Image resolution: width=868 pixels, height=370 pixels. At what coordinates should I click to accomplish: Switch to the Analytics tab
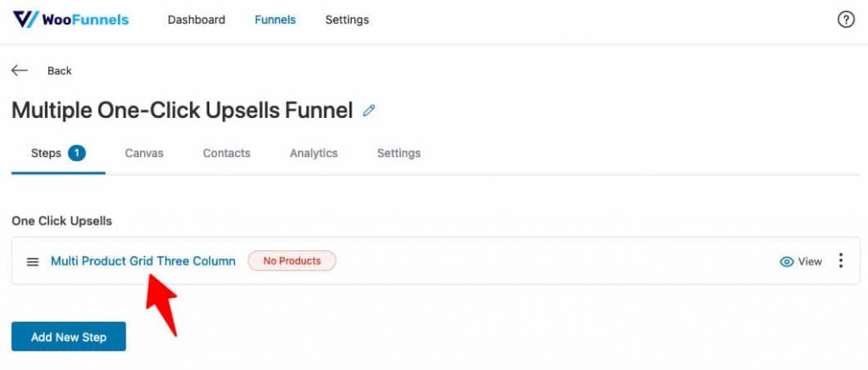pos(314,154)
